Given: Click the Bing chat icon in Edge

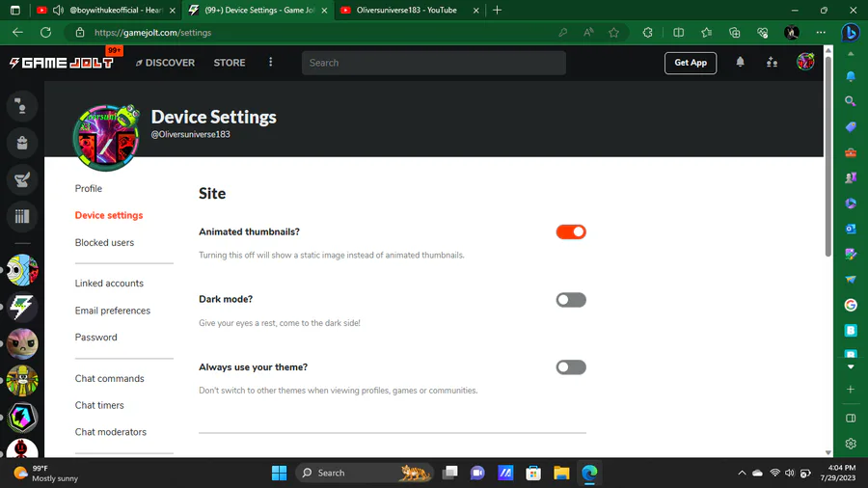Looking at the screenshot, I should (x=851, y=33).
